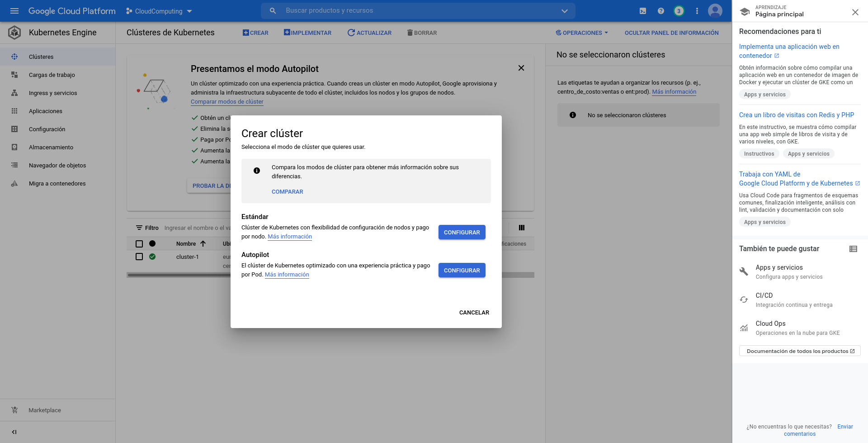This screenshot has width=868, height=443.
Task: Click the search products and resources field
Action: 418,10
